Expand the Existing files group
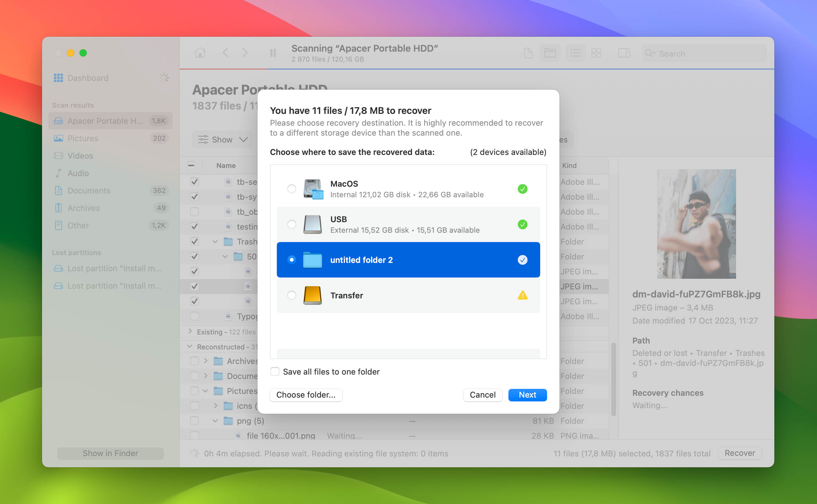The width and height of the screenshot is (817, 504). [190, 331]
